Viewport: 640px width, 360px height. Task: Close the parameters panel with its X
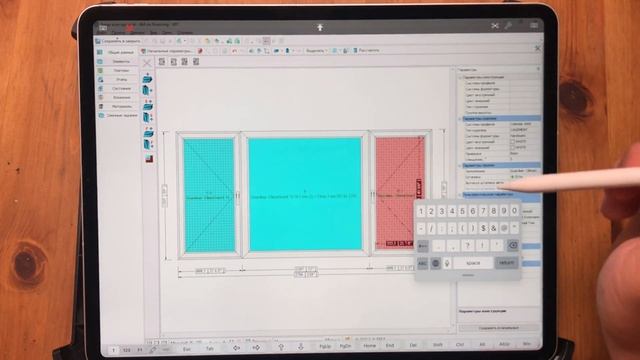(x=538, y=69)
